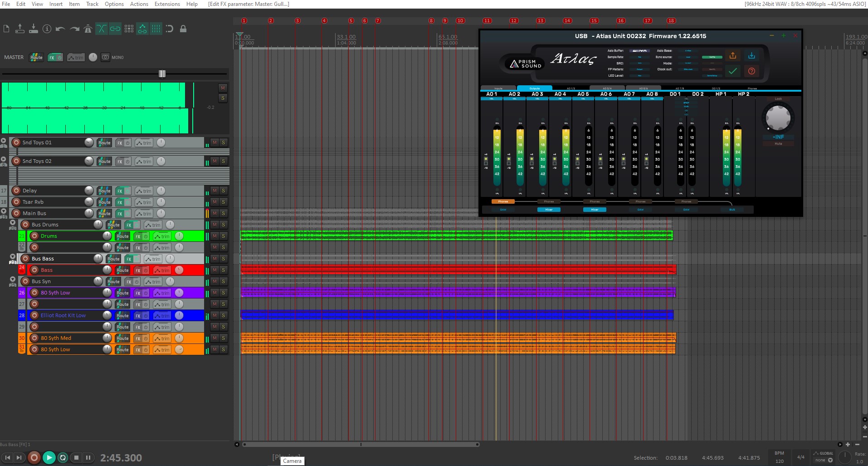Screen dimensions: 868x466
Task: Select the AO 3/4 tab in the Atlas window
Action: pyautogui.click(x=607, y=88)
